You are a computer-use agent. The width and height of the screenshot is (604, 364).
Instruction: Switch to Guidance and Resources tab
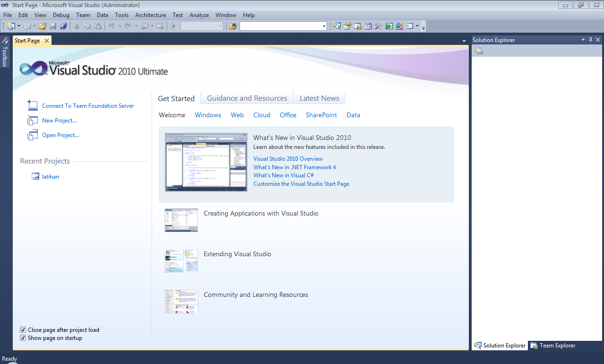click(x=247, y=98)
